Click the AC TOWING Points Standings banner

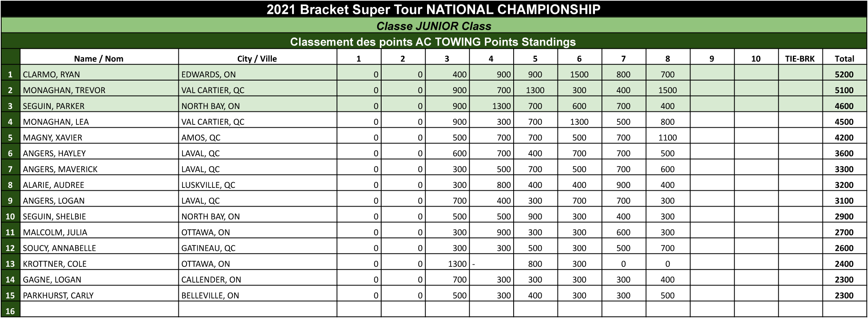point(434,42)
